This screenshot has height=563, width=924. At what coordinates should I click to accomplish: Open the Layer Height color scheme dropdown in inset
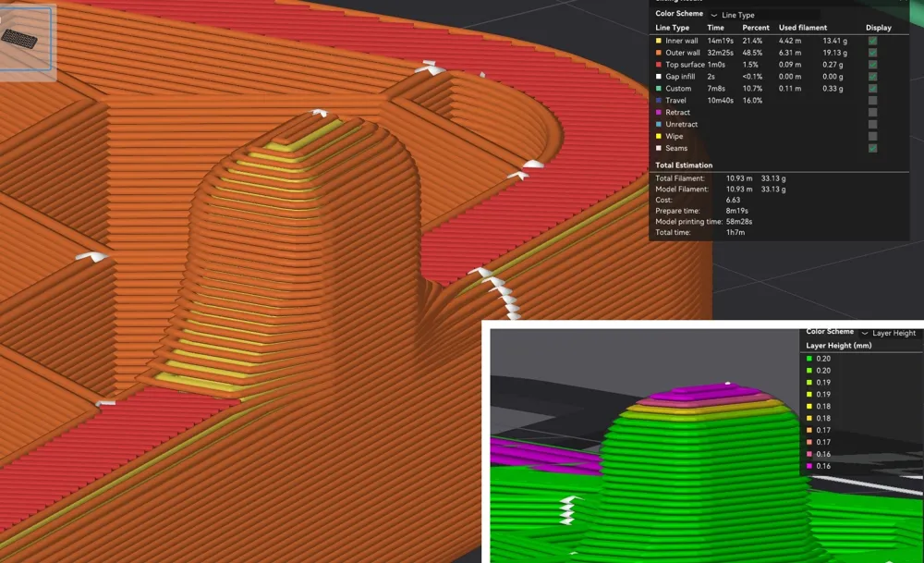tap(889, 333)
